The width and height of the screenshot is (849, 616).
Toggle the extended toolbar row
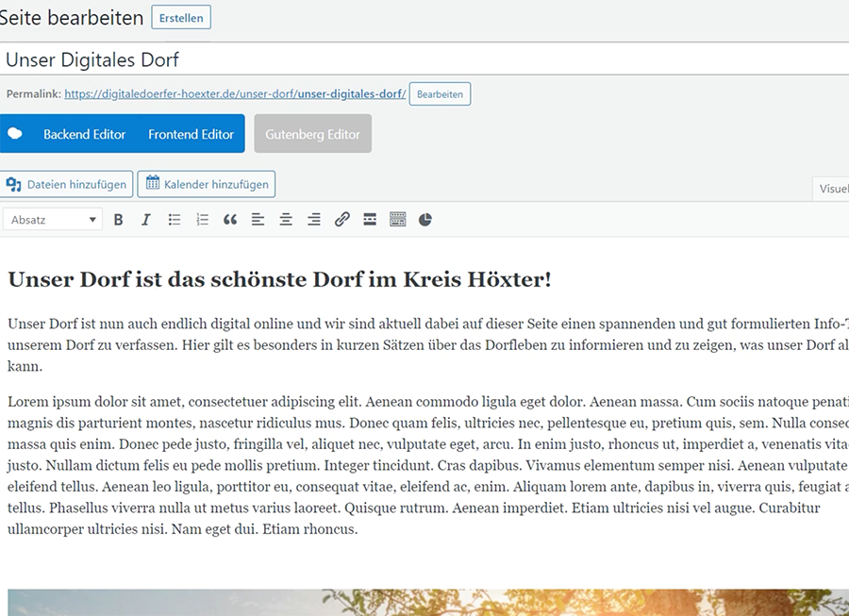pyautogui.click(x=397, y=220)
